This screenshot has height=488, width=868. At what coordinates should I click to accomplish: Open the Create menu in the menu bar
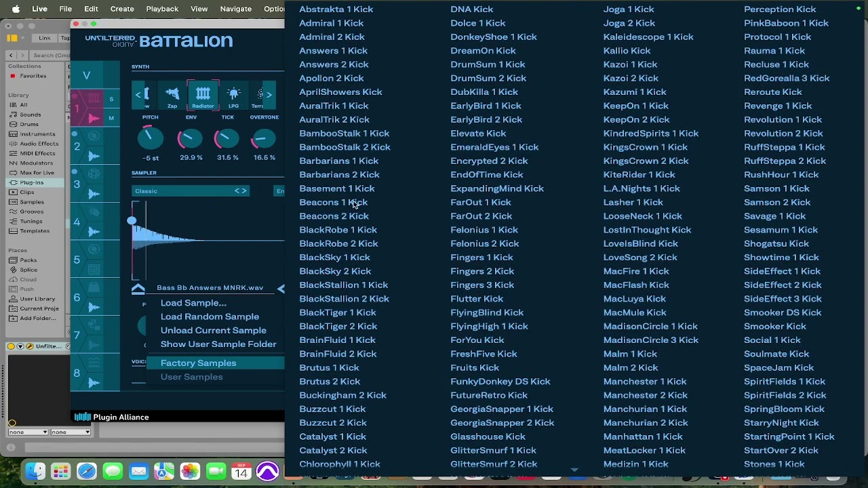tap(122, 9)
